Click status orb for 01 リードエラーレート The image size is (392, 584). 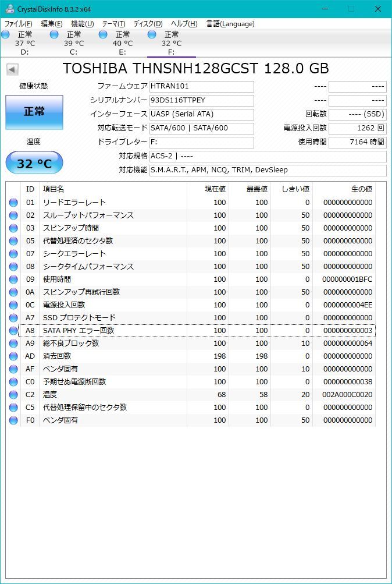[x=13, y=203]
